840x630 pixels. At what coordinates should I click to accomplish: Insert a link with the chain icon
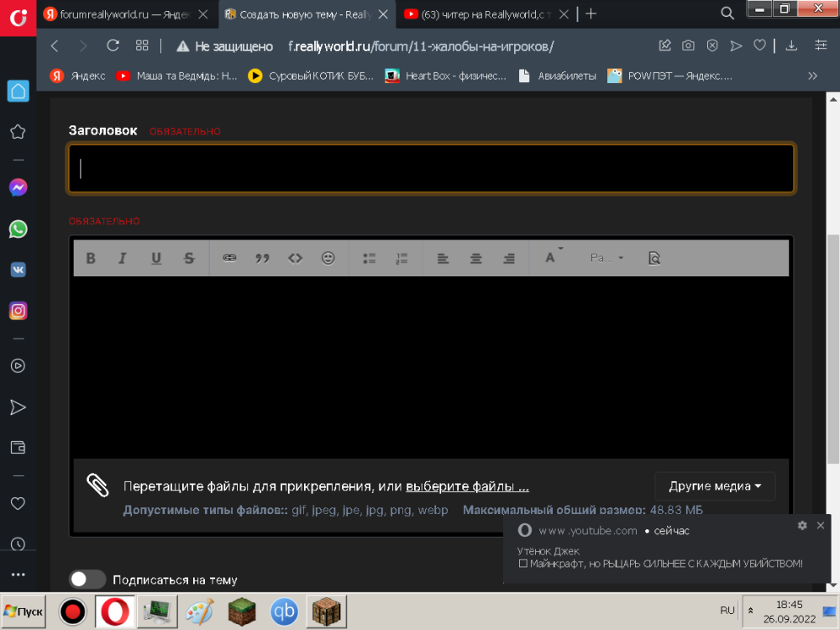(229, 258)
